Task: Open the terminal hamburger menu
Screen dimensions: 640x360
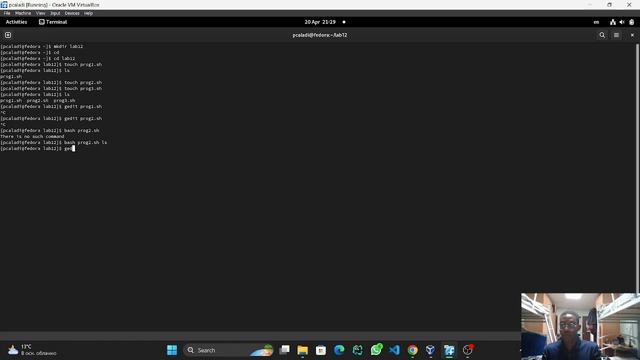Action: coord(616,35)
